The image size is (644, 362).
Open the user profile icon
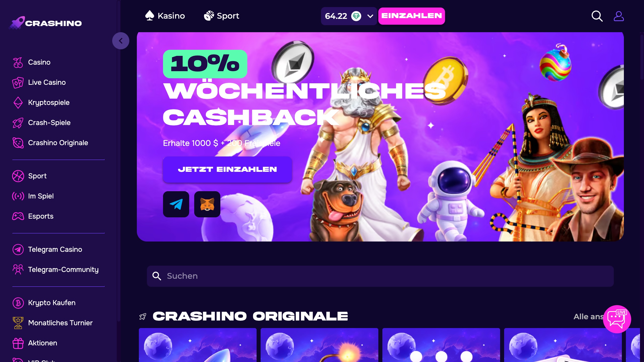pos(619,16)
